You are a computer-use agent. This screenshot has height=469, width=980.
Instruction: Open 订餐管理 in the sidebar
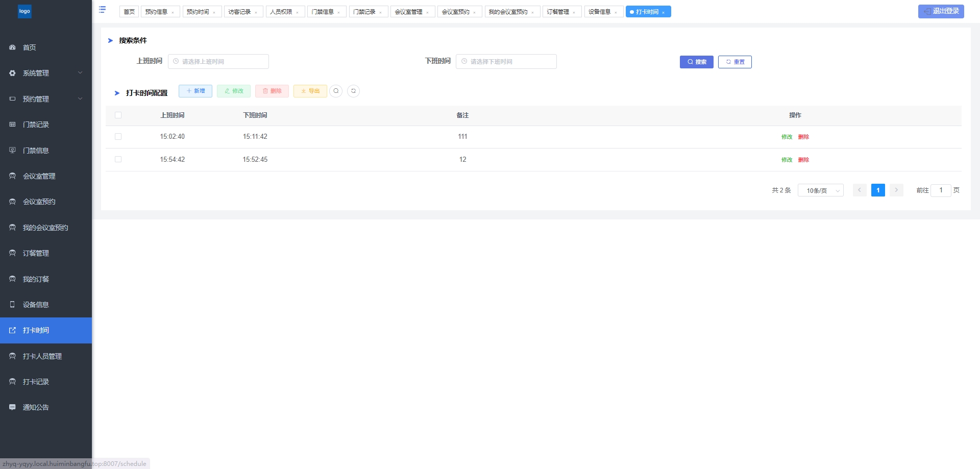point(46,253)
